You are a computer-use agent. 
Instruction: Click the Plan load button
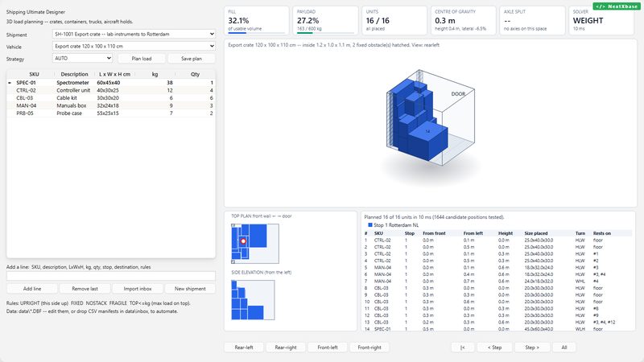click(x=142, y=59)
